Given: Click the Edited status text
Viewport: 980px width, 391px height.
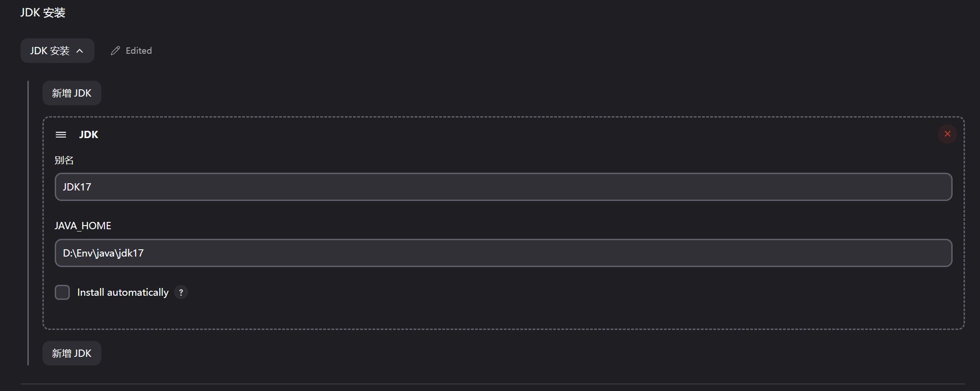Looking at the screenshot, I should click(x=139, y=51).
